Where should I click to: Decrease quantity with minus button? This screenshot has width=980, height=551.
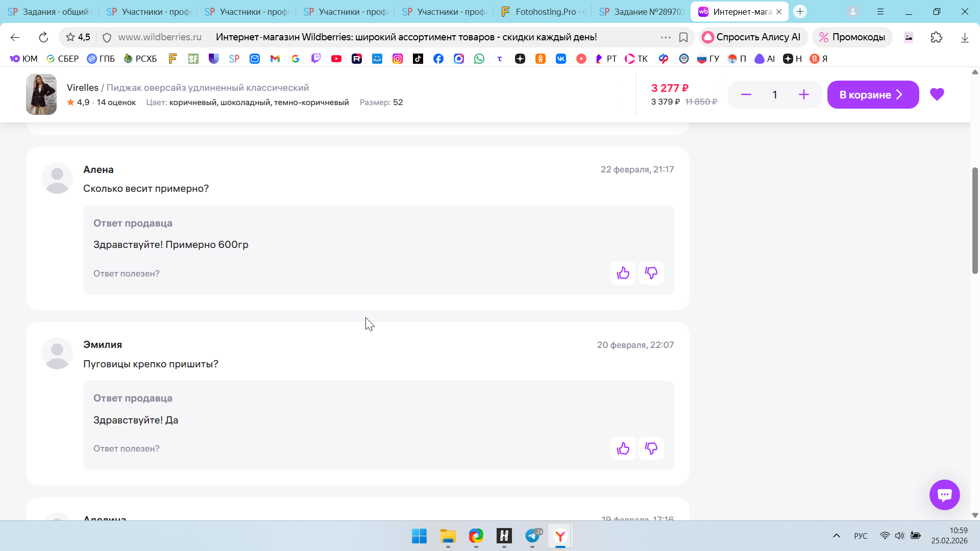coord(746,94)
